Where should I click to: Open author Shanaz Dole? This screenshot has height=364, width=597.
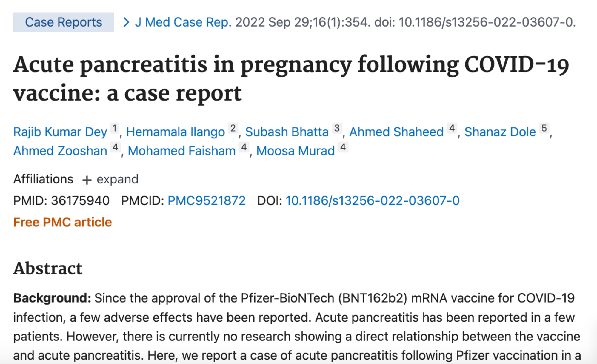coord(500,132)
